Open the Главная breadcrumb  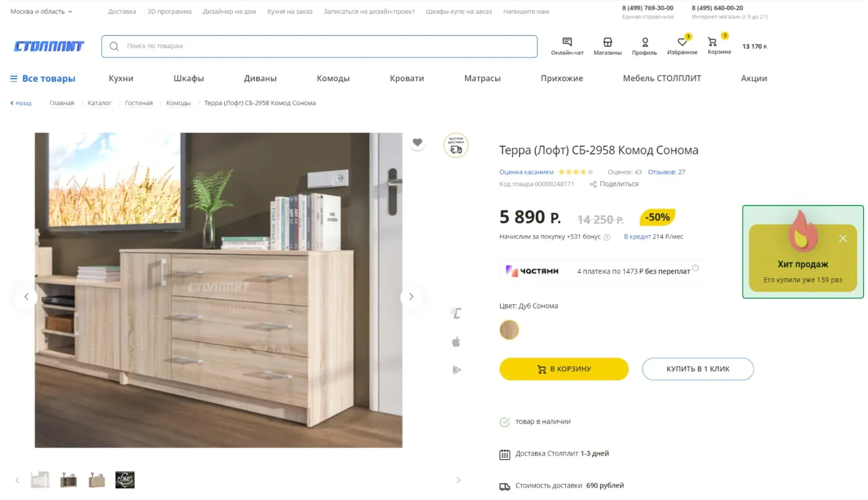click(62, 103)
